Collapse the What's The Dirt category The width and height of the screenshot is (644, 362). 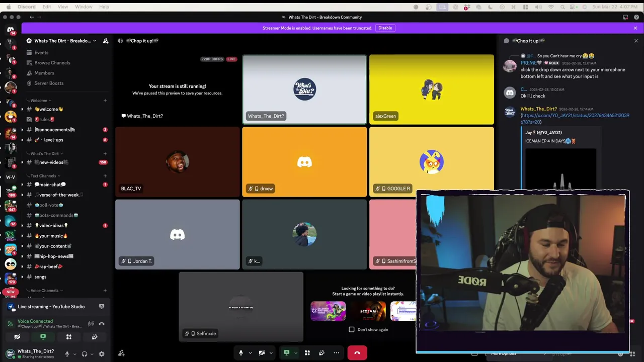(45, 153)
